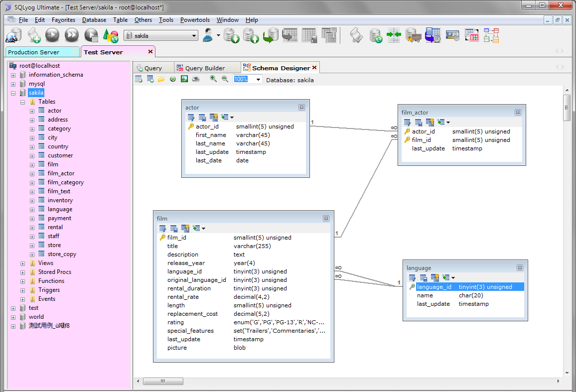
Task: Click the print icon in Schema Designer toolbar
Action: [x=196, y=79]
